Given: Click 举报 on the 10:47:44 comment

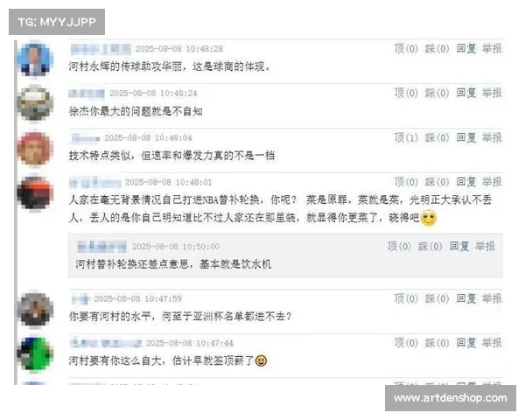Looking at the screenshot, I should point(492,343).
